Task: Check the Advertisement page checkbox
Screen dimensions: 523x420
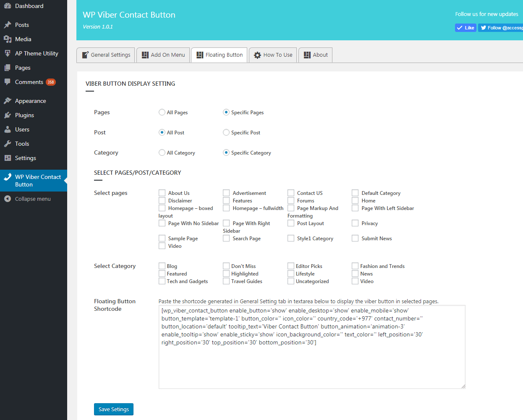Action: [x=226, y=193]
